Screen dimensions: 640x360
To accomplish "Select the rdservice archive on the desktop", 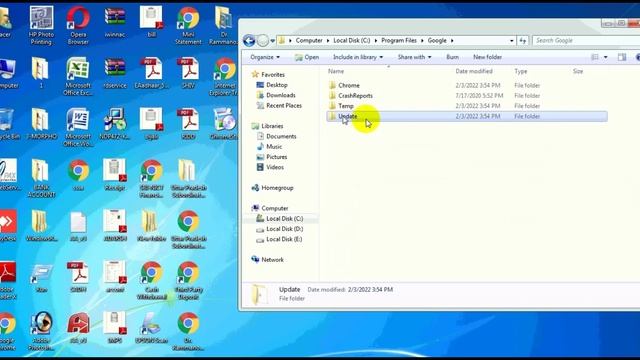I will (115, 73).
